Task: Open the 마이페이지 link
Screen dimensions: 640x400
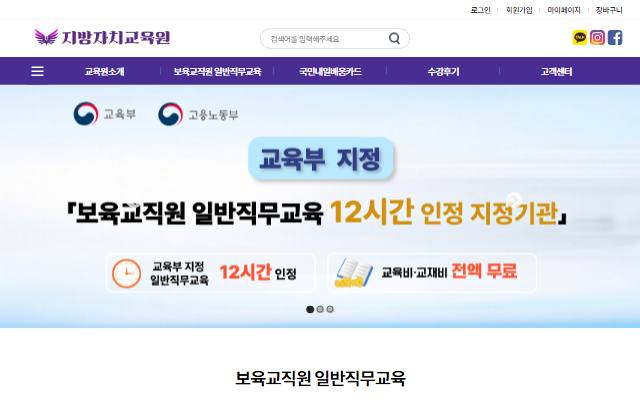Action: tap(564, 10)
